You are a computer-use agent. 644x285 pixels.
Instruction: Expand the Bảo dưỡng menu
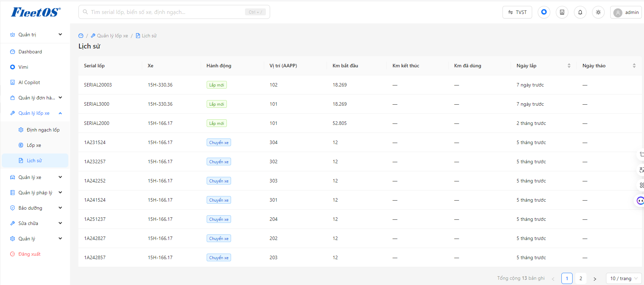(x=36, y=208)
